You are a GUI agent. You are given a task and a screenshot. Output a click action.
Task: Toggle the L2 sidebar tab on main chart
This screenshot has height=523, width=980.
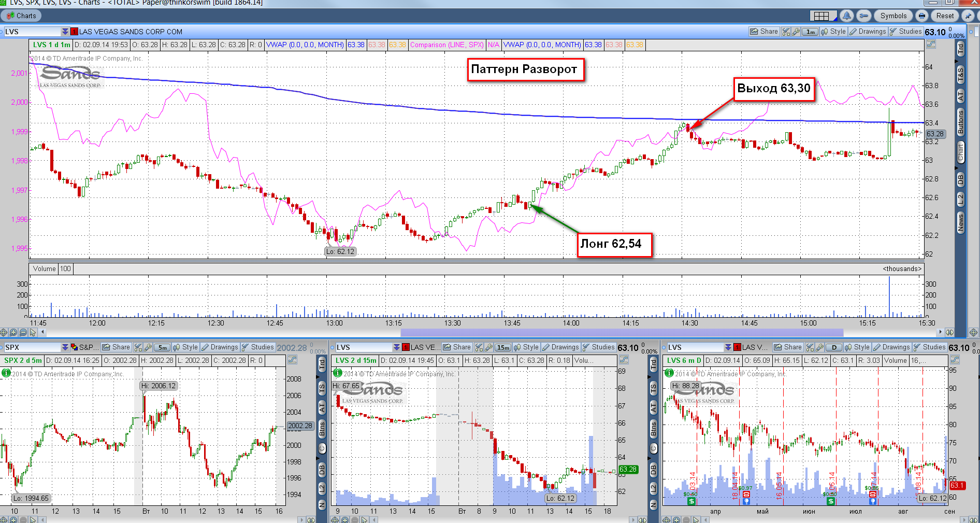pos(960,199)
